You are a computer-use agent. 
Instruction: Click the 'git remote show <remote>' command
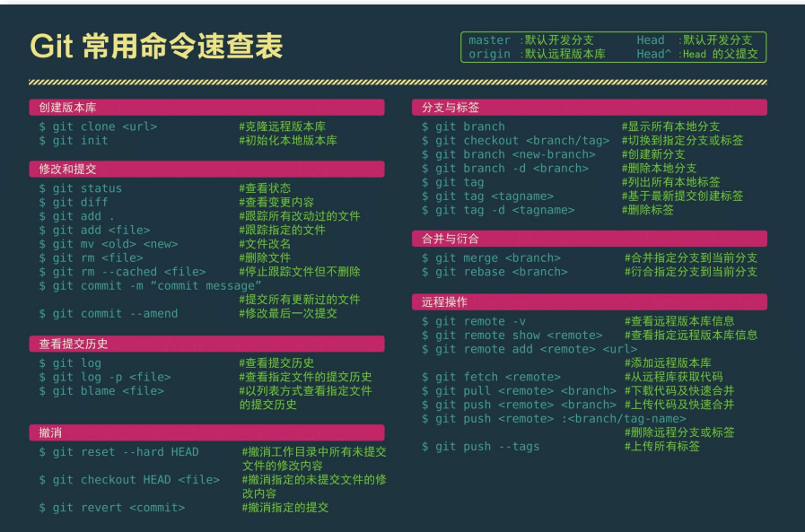pos(512,336)
